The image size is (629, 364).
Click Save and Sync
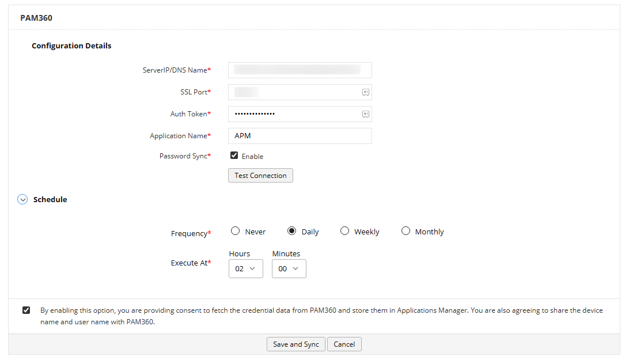coord(295,344)
